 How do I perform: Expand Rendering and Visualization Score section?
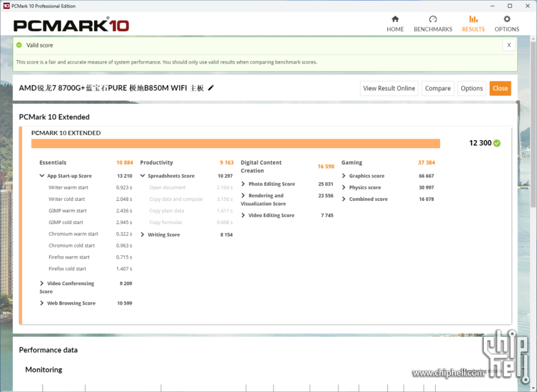click(243, 195)
